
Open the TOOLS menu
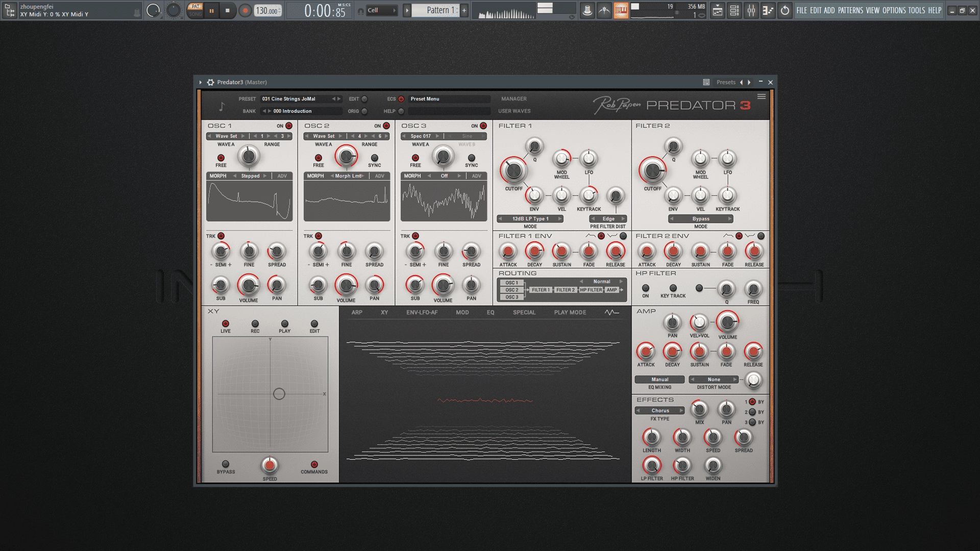pos(916,10)
